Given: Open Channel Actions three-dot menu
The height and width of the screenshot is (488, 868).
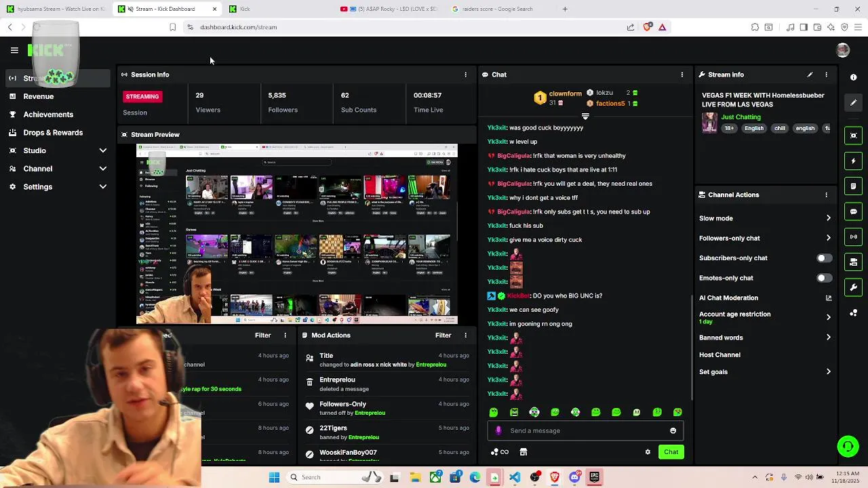Looking at the screenshot, I should click(826, 195).
